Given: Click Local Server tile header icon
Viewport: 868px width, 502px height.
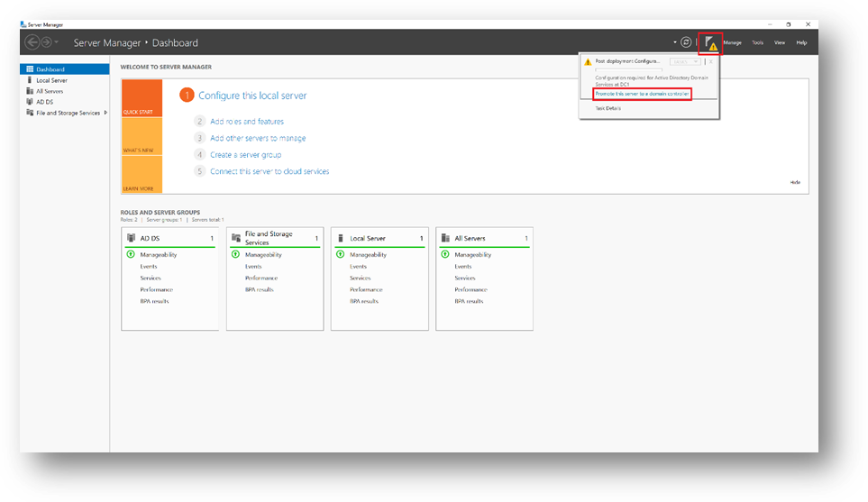Looking at the screenshot, I should click(341, 238).
